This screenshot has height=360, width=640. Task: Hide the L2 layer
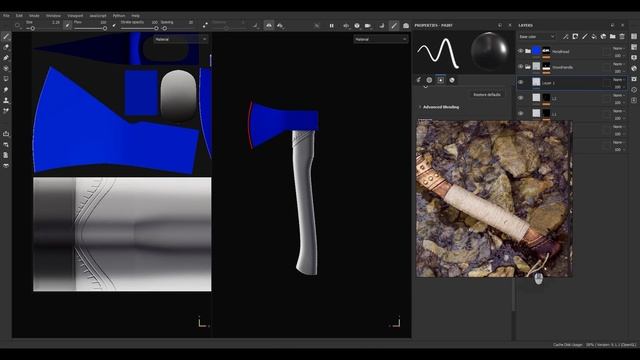click(x=520, y=98)
